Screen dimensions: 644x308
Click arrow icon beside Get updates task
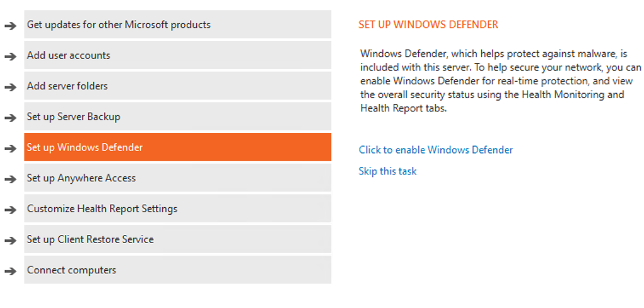tap(10, 26)
